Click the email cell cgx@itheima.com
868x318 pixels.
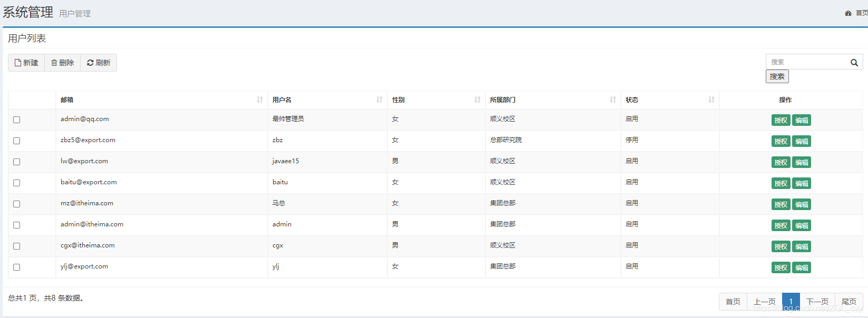87,245
